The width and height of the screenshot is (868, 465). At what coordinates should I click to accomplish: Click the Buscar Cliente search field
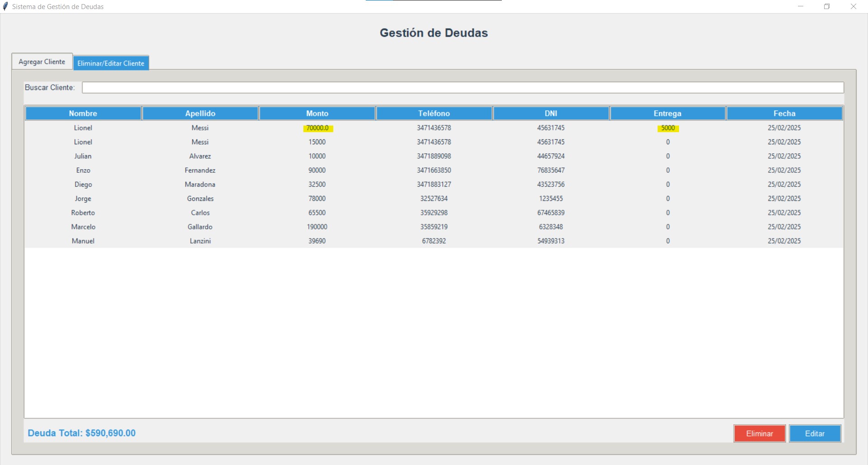pyautogui.click(x=462, y=87)
